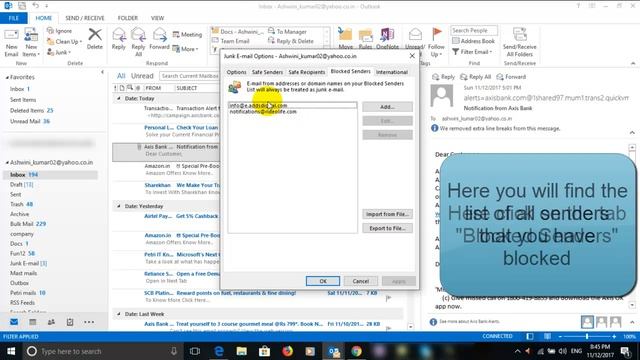Open the Bulk Mail folder
Image resolution: width=640 pixels, height=360 pixels.
tap(28, 224)
